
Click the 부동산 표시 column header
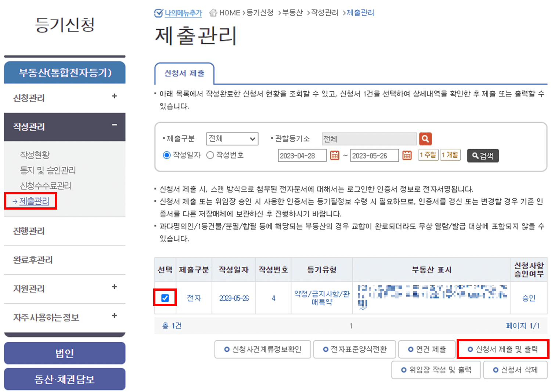(432, 270)
